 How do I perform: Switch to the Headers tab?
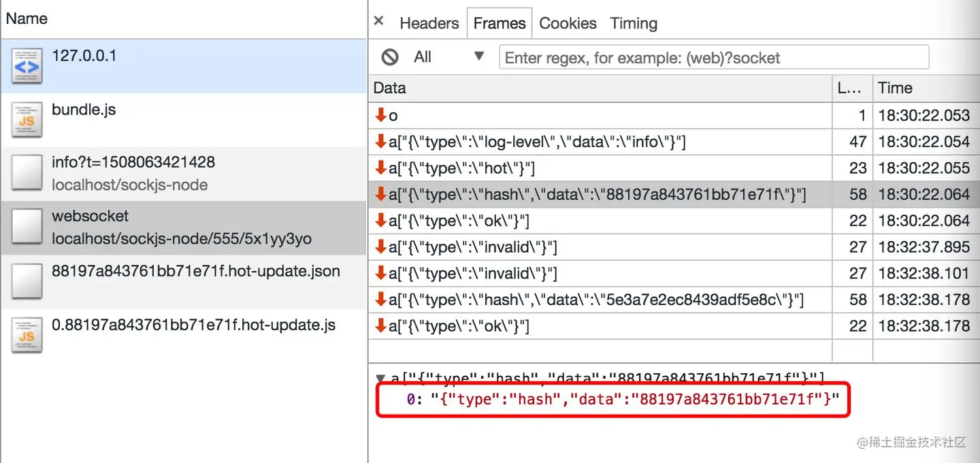(429, 22)
